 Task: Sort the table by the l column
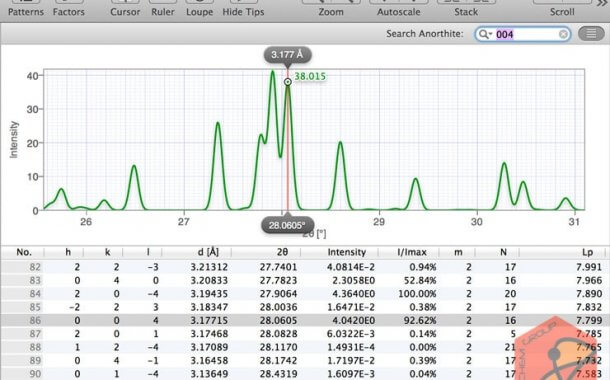click(x=148, y=252)
